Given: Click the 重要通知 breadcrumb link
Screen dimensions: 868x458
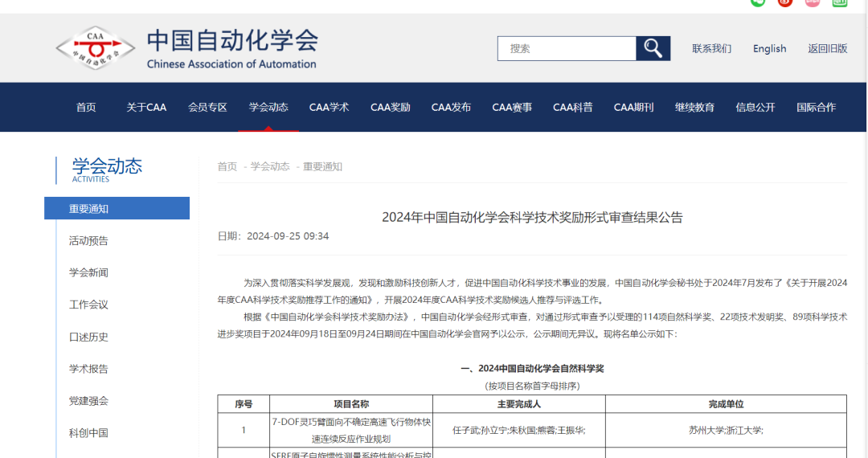Looking at the screenshot, I should [x=322, y=166].
